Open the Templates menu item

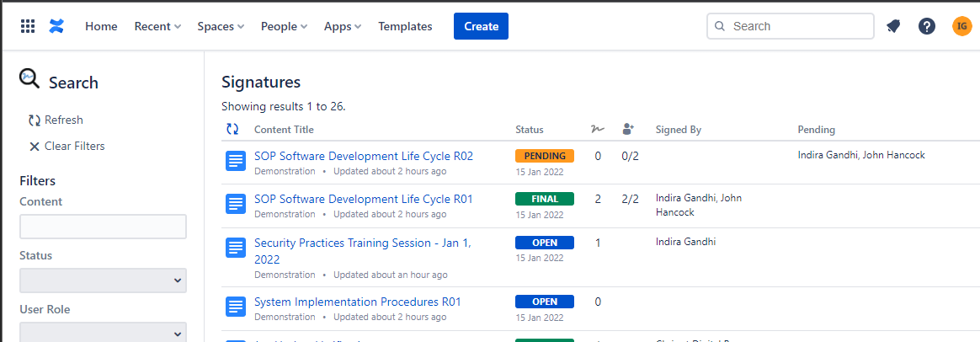[x=405, y=26]
